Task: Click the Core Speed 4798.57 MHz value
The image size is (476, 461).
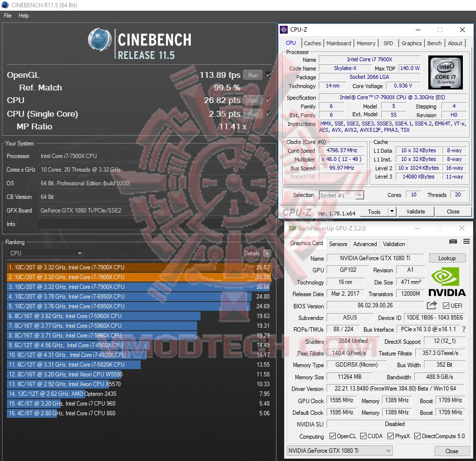Action: coord(342,150)
